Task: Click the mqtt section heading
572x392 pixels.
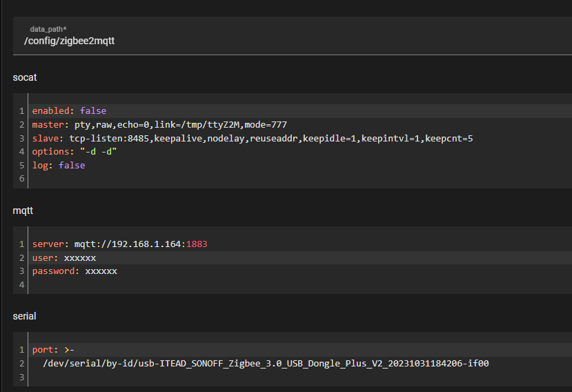Action: [23, 210]
